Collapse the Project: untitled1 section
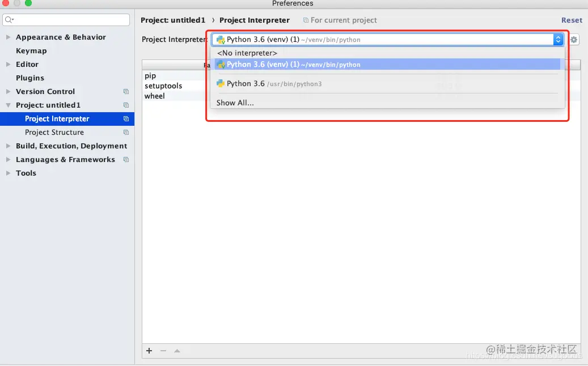Screen dimensions: 588x366 click(8, 105)
